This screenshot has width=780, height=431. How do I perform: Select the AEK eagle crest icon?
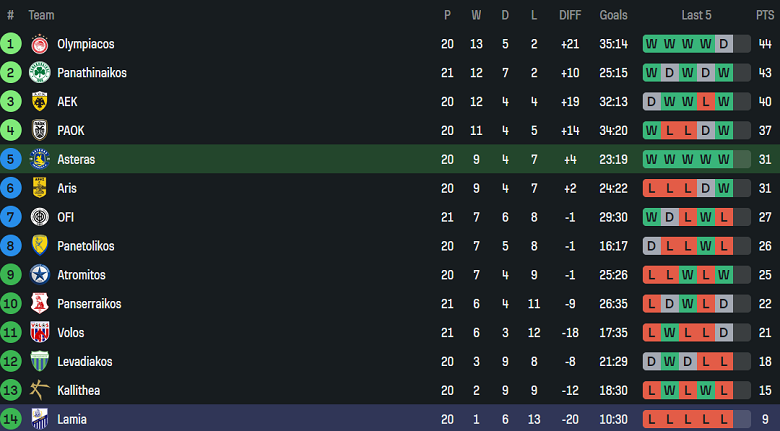(x=40, y=102)
